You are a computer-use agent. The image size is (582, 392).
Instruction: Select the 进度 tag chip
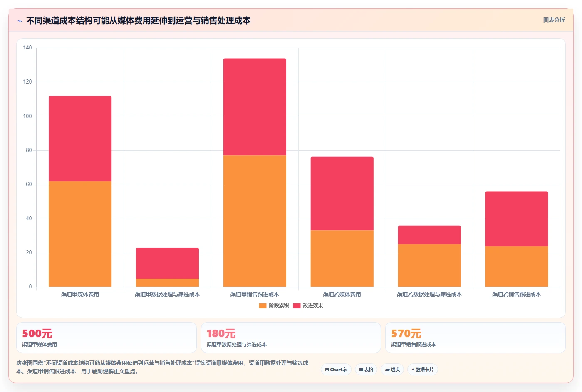pos(392,370)
